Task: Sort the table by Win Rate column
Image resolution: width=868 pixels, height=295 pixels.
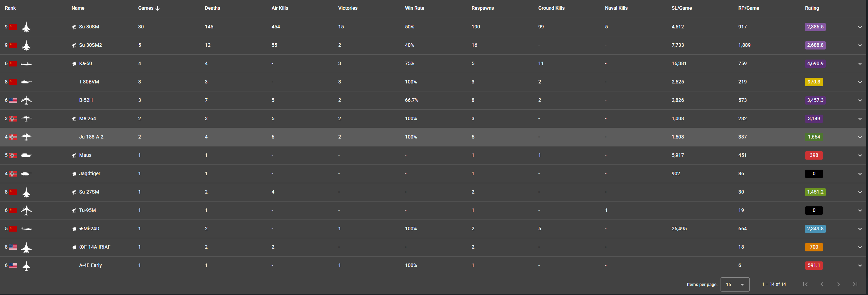Action: point(414,8)
